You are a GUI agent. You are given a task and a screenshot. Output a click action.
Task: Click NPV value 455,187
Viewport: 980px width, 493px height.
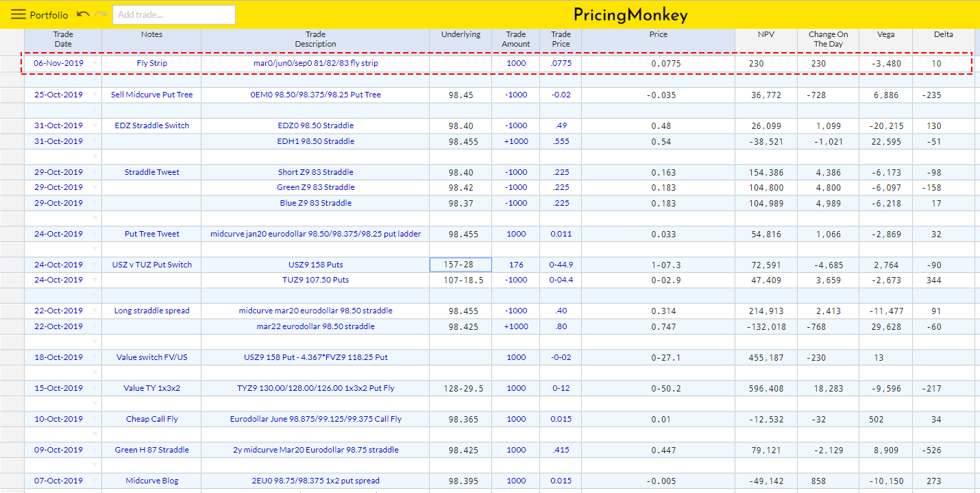point(766,357)
